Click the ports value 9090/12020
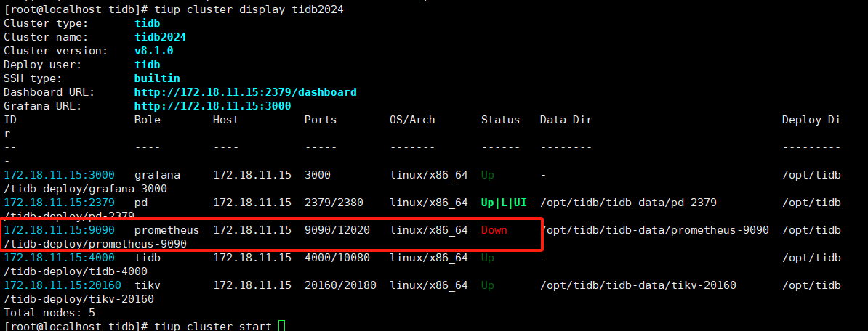 coord(337,230)
